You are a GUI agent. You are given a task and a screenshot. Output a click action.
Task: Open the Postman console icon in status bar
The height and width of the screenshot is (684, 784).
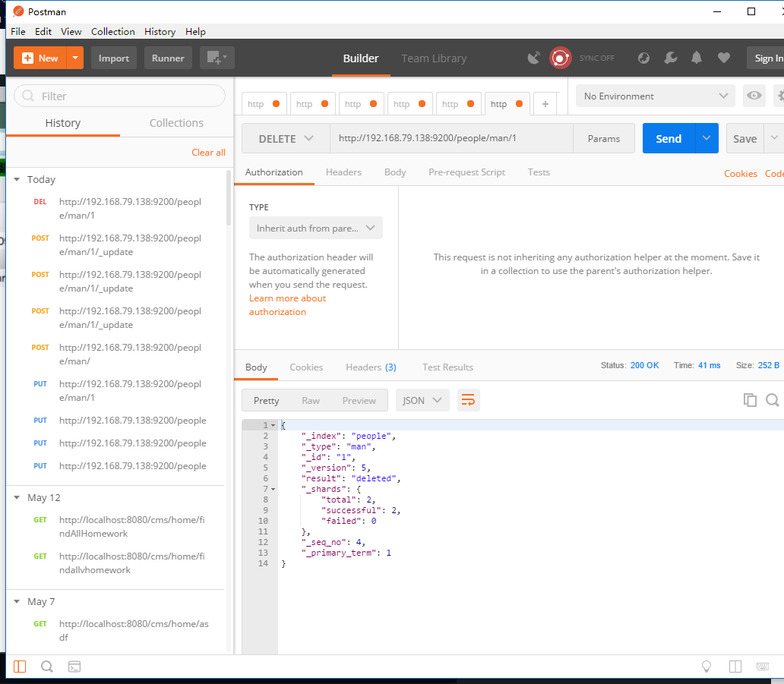(x=74, y=667)
